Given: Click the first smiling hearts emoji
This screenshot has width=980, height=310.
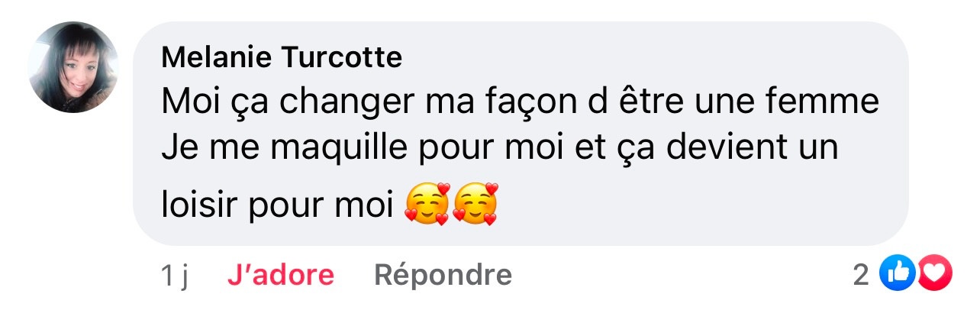Looking at the screenshot, I should point(426,204).
